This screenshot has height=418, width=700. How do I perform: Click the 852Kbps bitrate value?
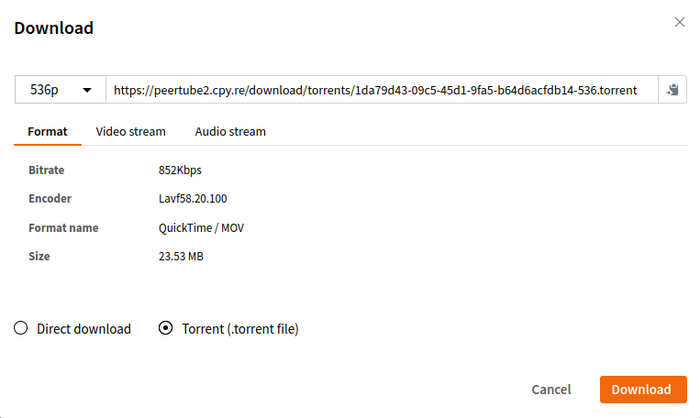(180, 170)
